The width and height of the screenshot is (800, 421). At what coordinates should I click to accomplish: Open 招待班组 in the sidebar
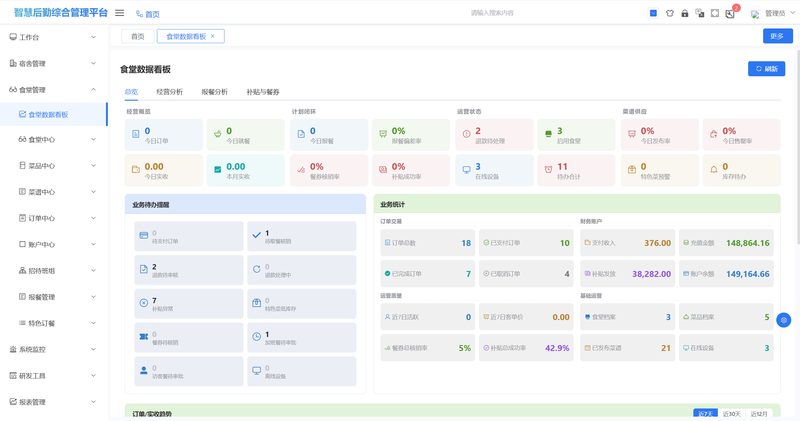coord(54,270)
